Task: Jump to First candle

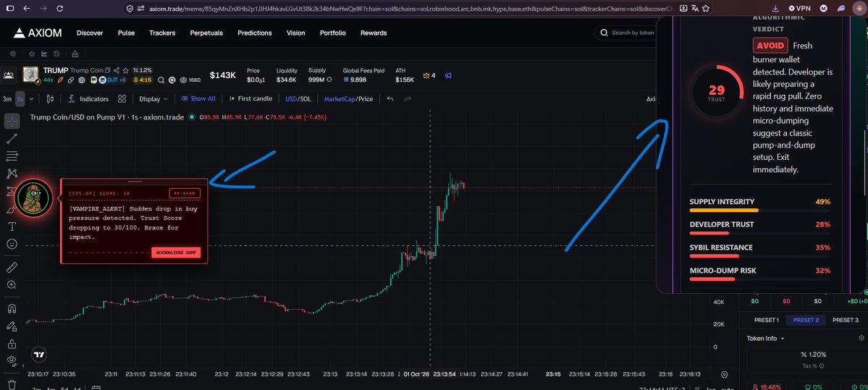Action: [x=250, y=99]
